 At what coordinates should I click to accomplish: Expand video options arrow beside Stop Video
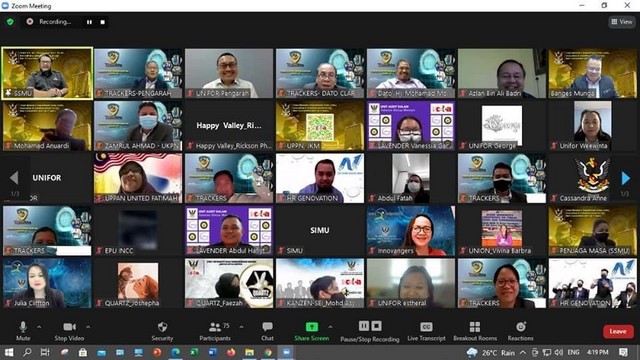[88, 327]
